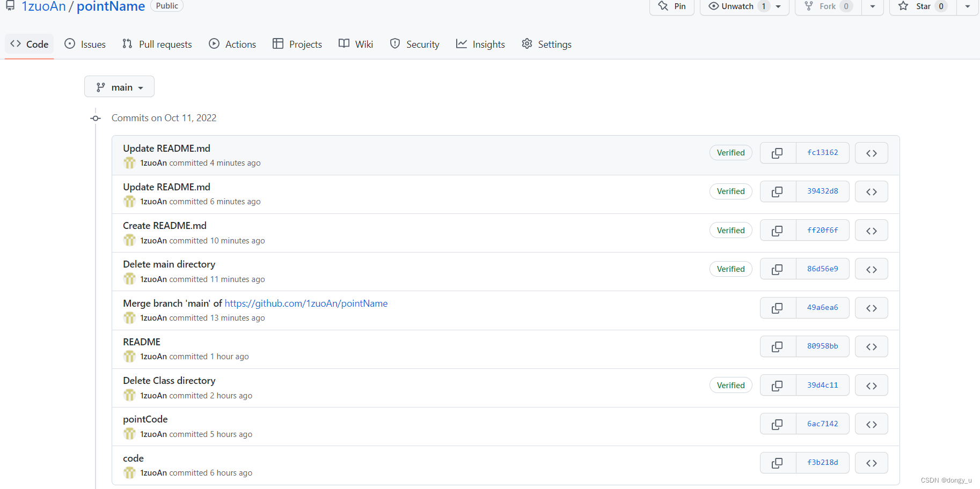Open commit hash 39432d8
The height and width of the screenshot is (489, 980).
pyautogui.click(x=823, y=191)
